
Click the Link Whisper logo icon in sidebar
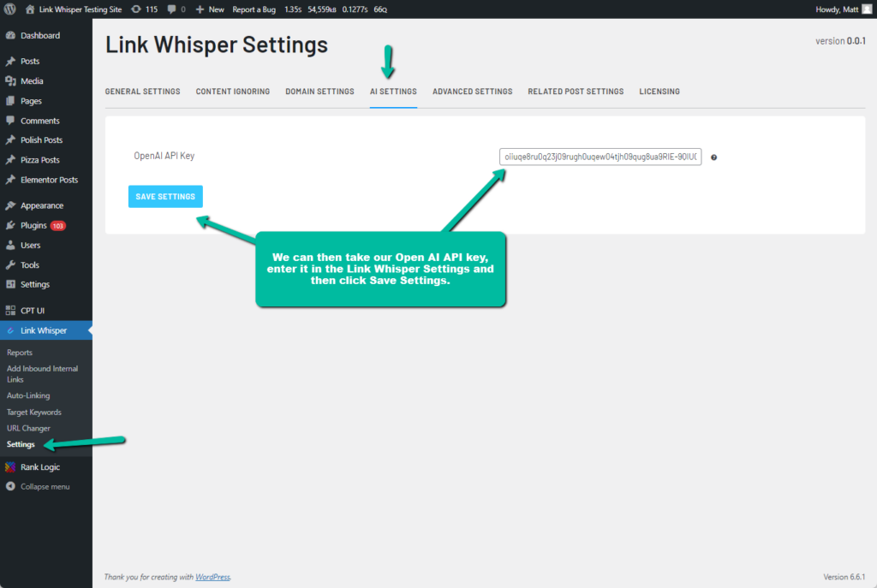coord(10,330)
